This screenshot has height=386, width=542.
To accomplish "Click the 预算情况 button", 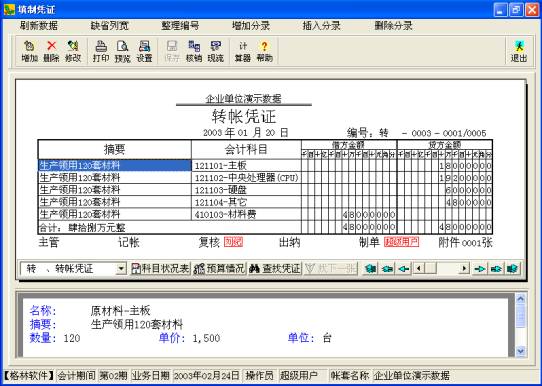I will click(x=219, y=269).
